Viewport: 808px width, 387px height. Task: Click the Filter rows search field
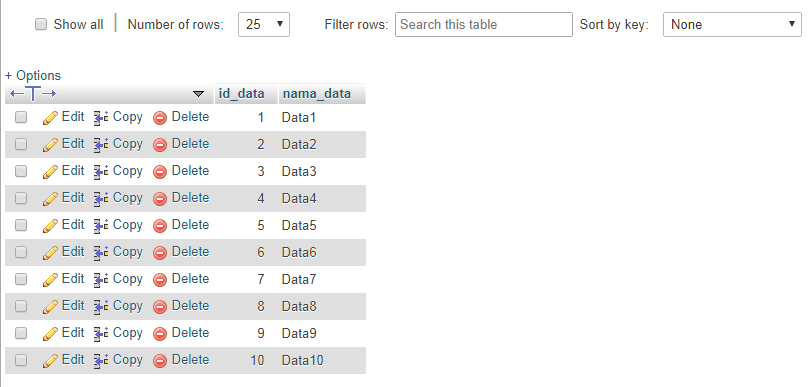[x=484, y=25]
